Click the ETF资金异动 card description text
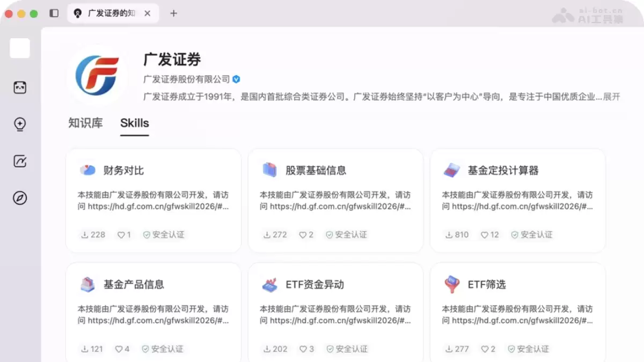This screenshot has height=362, width=644. click(335, 315)
